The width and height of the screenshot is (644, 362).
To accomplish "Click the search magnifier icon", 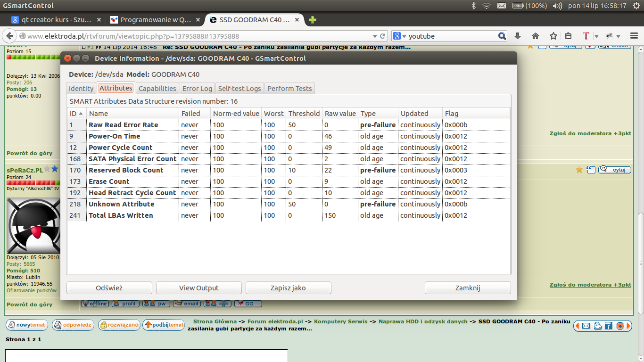I will [x=502, y=36].
